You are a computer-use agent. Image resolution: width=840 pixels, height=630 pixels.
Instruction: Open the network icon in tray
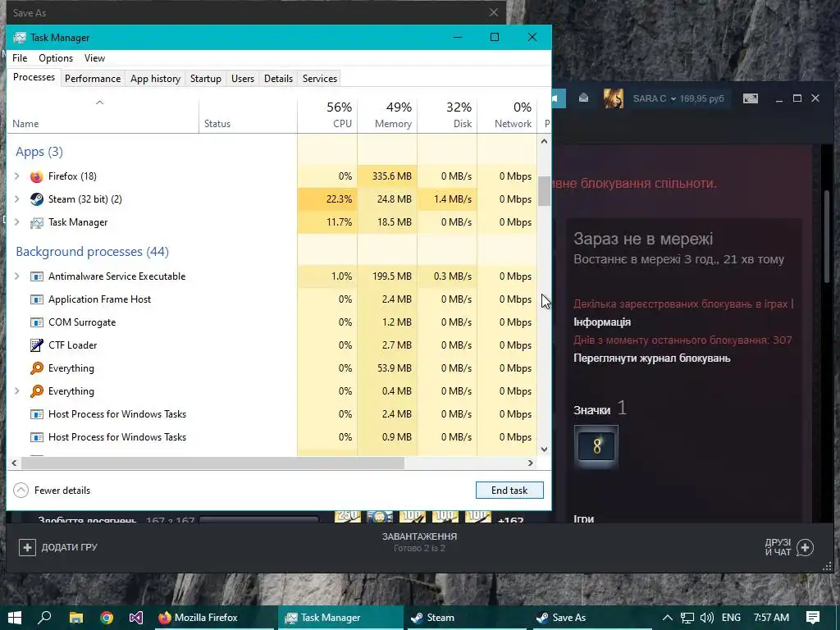point(687,618)
